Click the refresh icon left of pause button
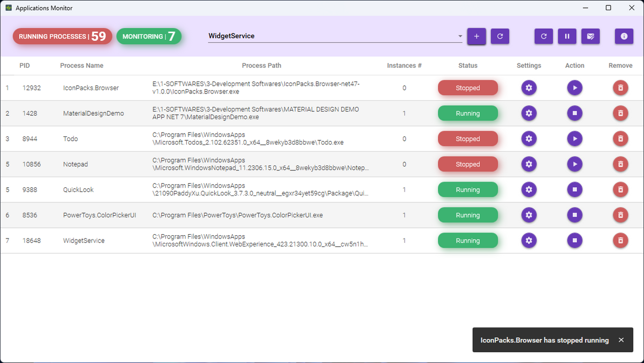 pyautogui.click(x=544, y=37)
